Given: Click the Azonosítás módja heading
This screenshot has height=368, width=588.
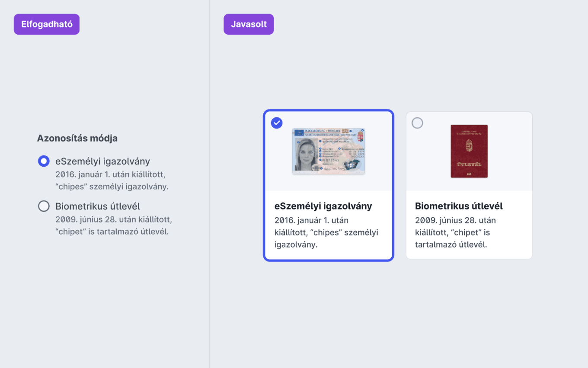Looking at the screenshot, I should 77,139.
